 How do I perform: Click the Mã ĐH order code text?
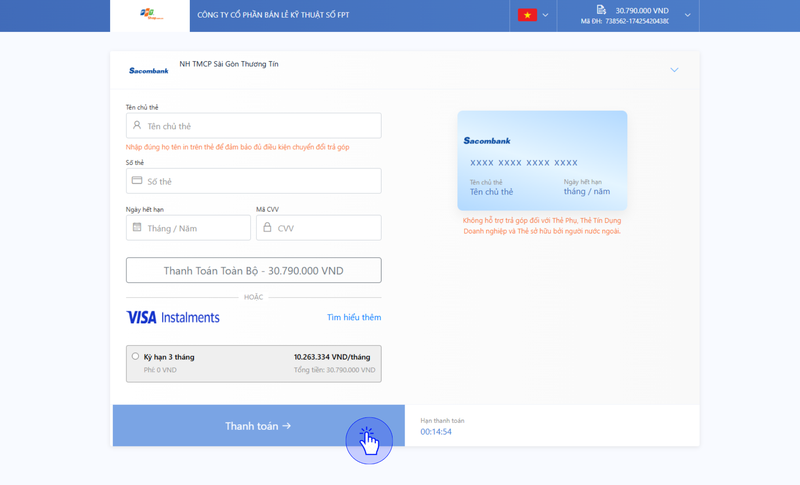(624, 21)
